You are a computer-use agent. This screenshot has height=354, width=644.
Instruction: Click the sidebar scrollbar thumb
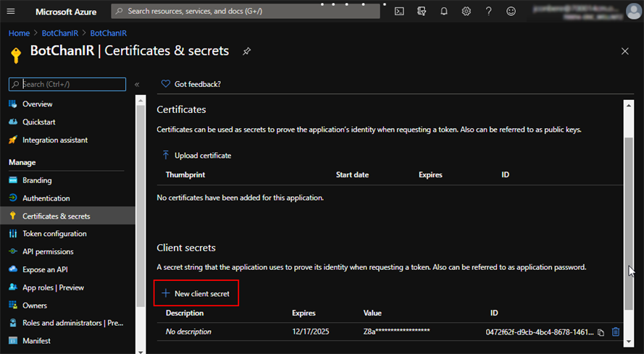click(x=141, y=206)
